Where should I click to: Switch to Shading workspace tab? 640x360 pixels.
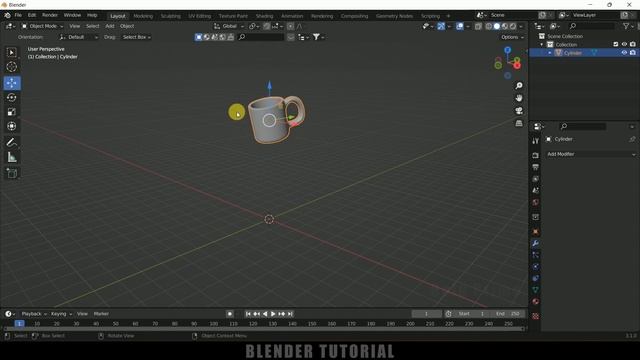pos(264,16)
